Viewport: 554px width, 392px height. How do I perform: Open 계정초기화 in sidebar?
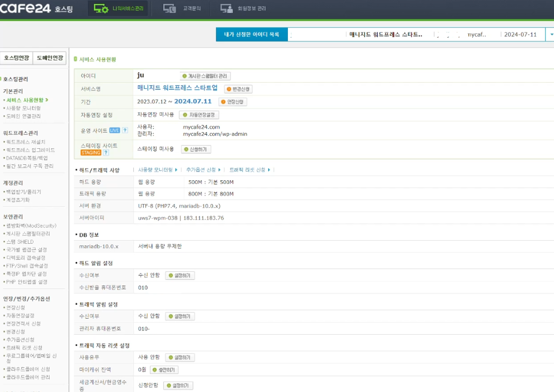tap(18, 200)
